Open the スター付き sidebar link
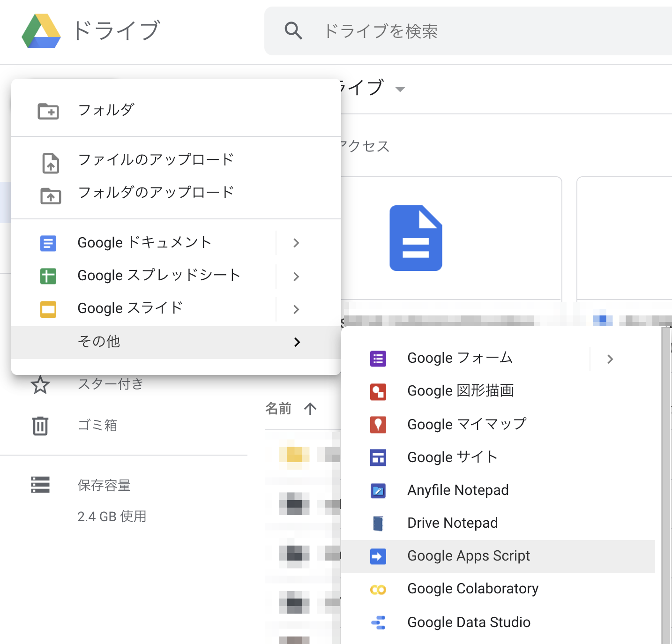Screen dimensions: 672x644 pyautogui.click(x=111, y=384)
